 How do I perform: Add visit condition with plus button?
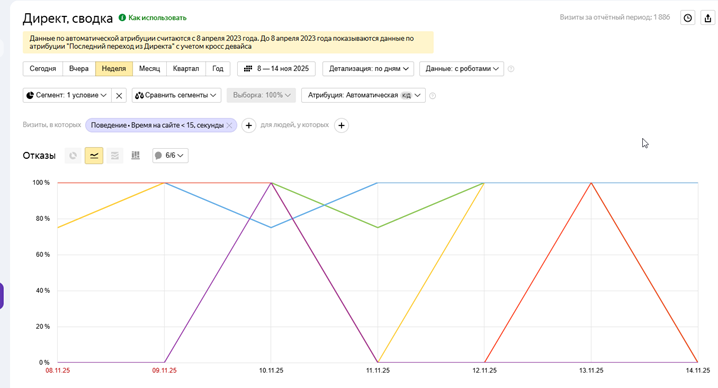click(249, 125)
